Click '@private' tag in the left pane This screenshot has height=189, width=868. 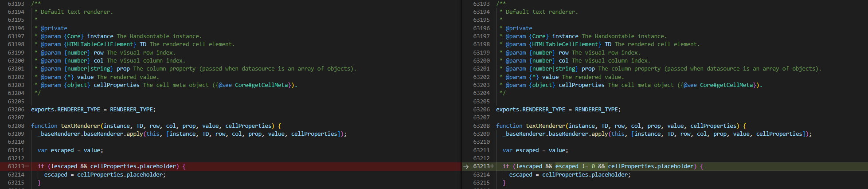pos(54,28)
